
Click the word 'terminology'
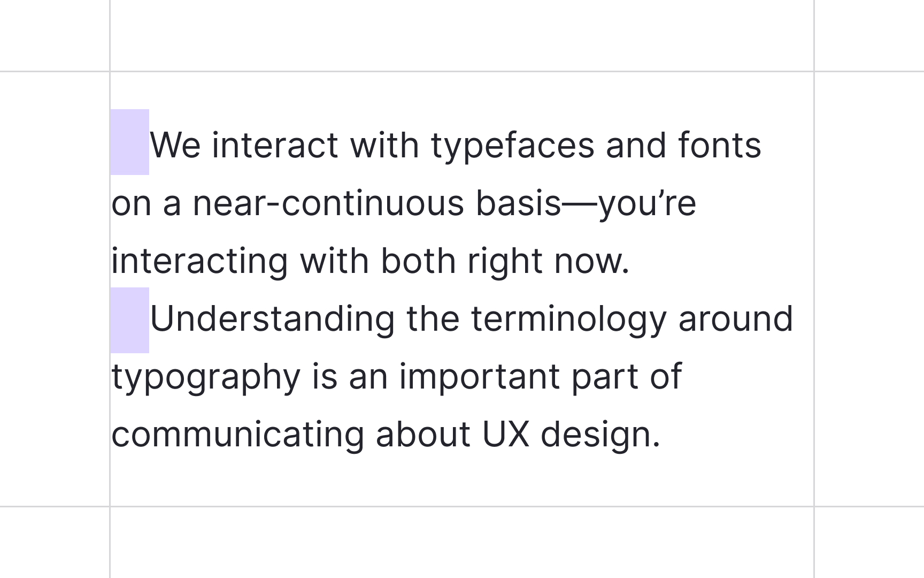(569, 320)
